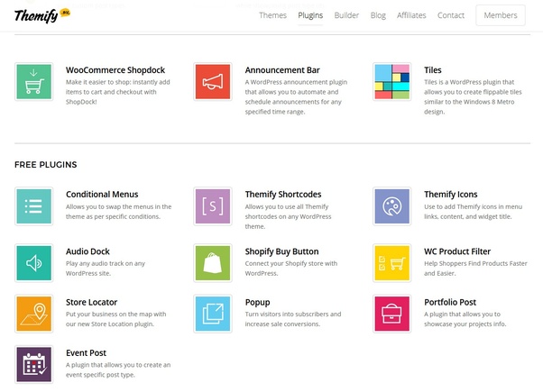Click the Conditional Menus description text
Viewport: 543px width, 392px height.
[119, 212]
